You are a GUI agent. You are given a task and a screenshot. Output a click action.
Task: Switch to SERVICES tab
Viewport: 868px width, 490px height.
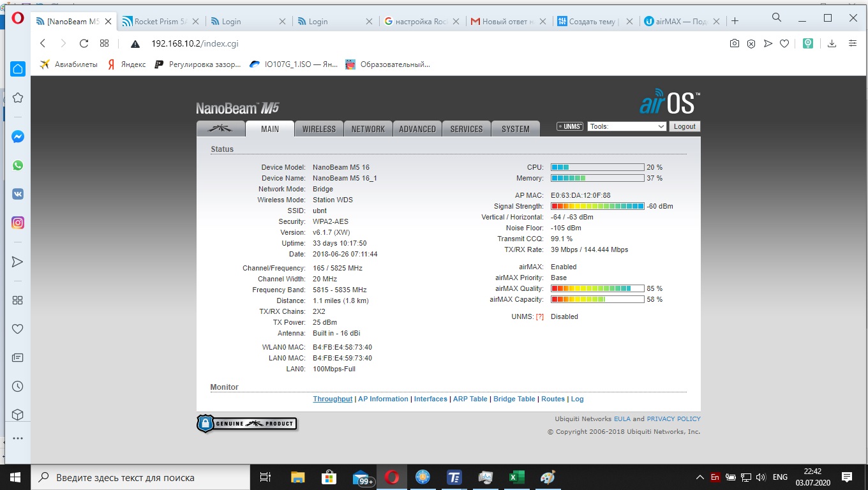coord(467,128)
